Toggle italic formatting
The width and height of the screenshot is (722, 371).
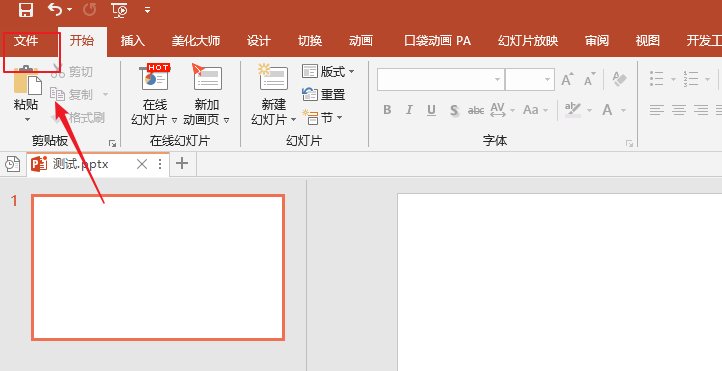[x=409, y=110]
